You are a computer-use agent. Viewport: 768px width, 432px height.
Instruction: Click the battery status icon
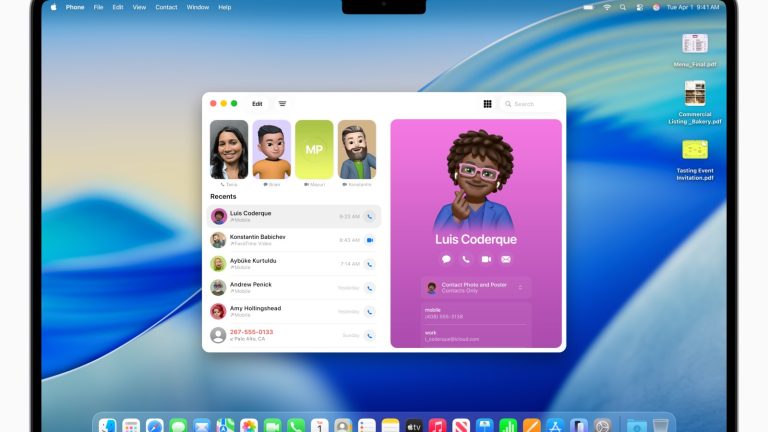coord(589,7)
